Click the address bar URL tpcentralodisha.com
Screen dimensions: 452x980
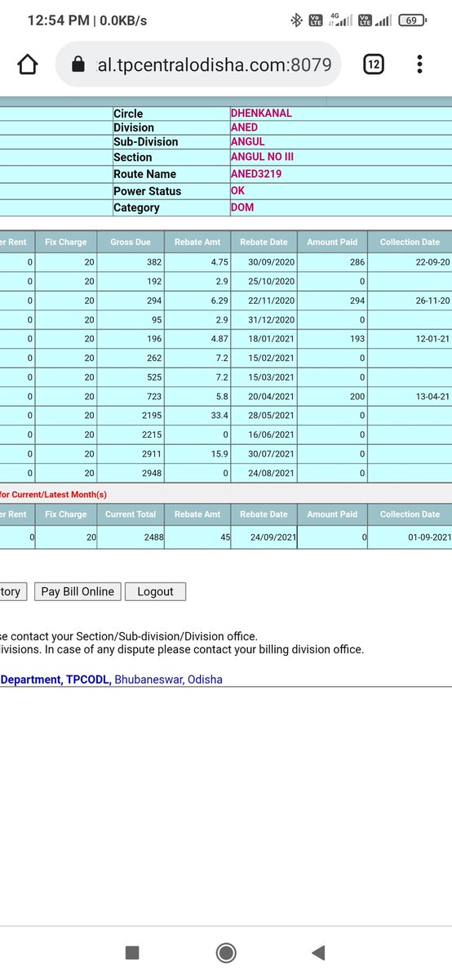214,65
